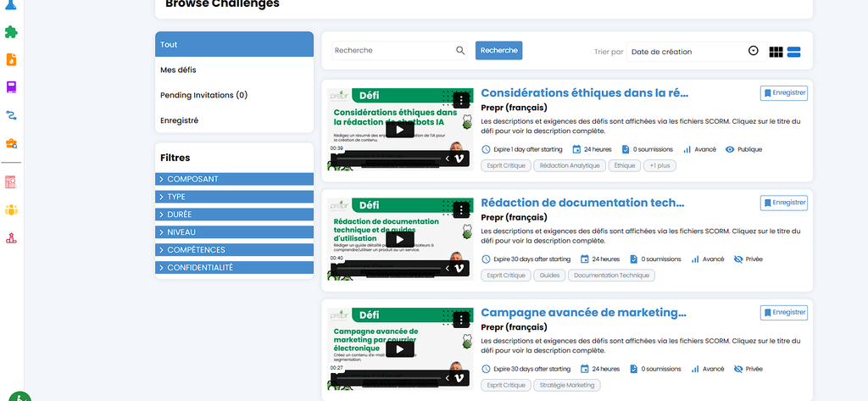The width and height of the screenshot is (868, 401).
Task: Expand the COMPÉTENCES filter
Action: [234, 250]
